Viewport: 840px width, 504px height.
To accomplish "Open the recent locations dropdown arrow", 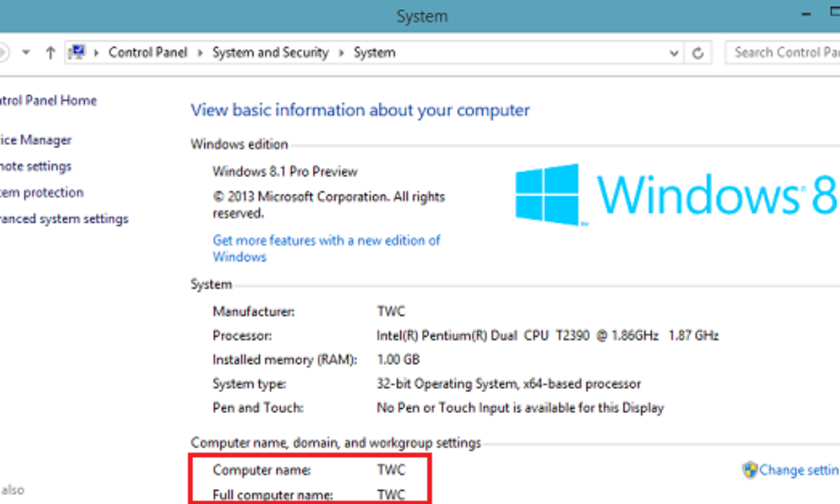I will click(x=27, y=52).
